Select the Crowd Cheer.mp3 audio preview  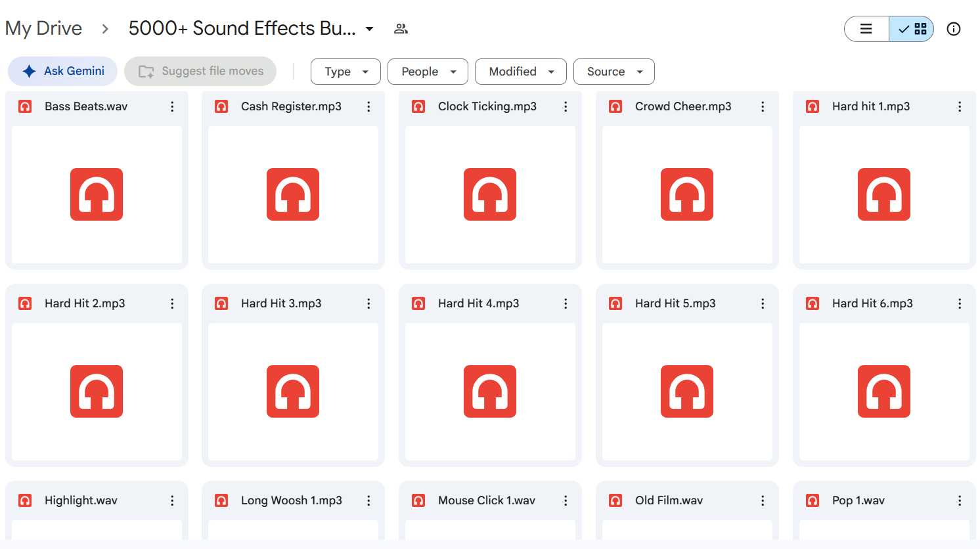point(687,194)
